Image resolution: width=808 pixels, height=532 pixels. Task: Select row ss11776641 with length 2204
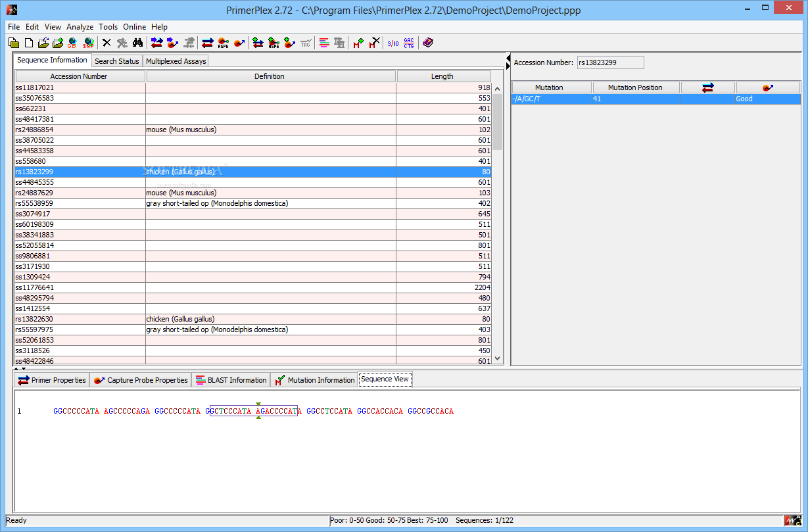pos(252,287)
